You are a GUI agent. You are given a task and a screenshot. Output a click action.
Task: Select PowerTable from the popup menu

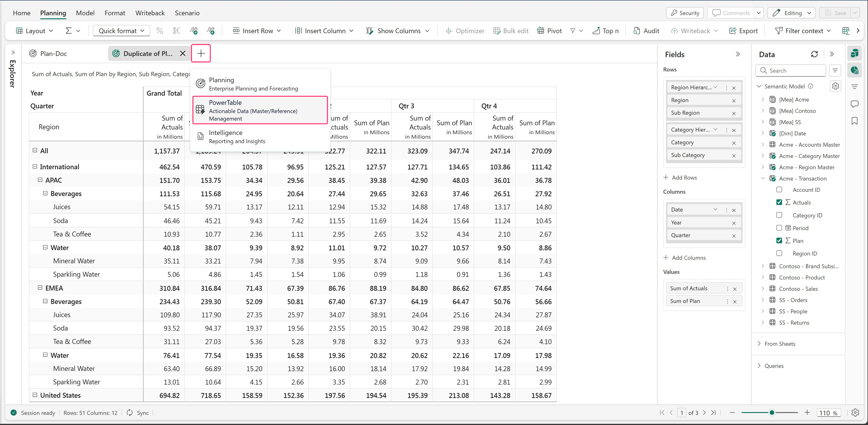[x=260, y=110]
